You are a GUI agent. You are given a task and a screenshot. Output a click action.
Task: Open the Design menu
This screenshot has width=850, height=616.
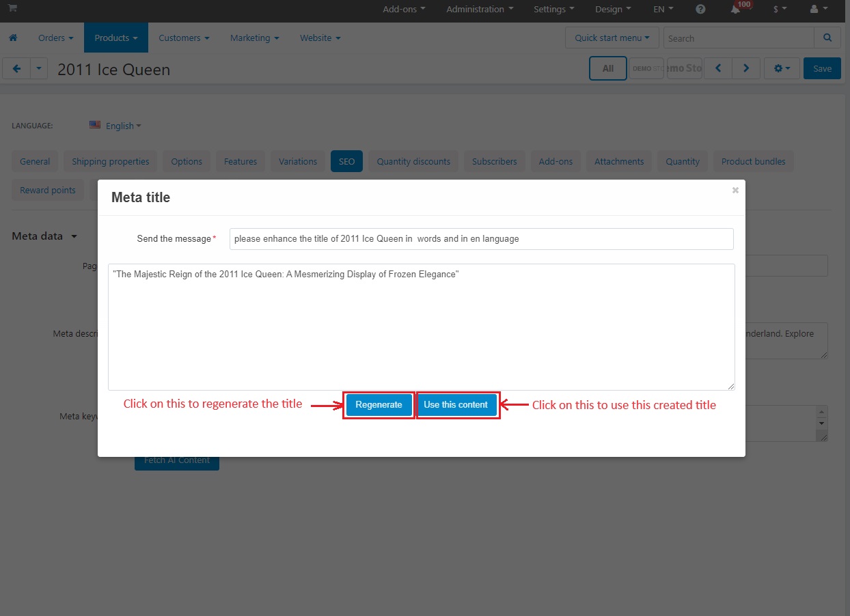[613, 10]
